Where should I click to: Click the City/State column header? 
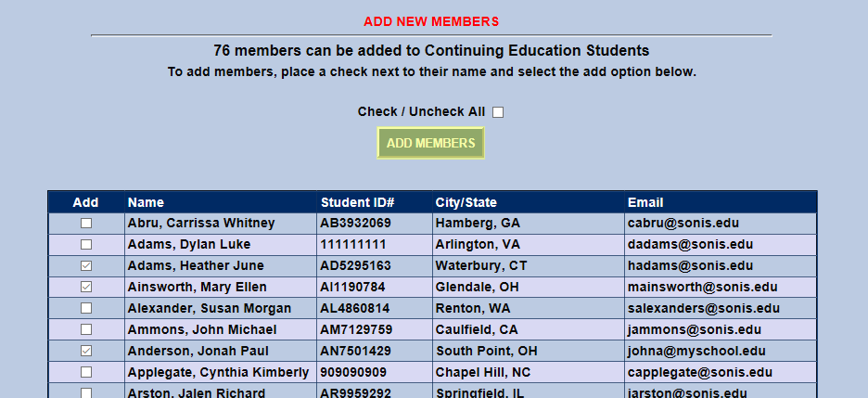[466, 202]
